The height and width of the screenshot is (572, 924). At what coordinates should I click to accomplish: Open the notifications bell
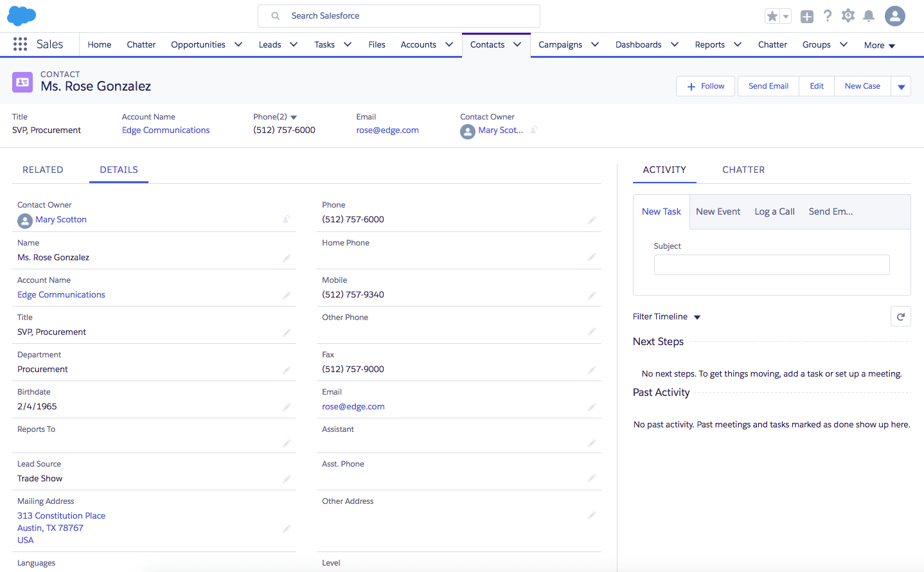pyautogui.click(x=869, y=16)
